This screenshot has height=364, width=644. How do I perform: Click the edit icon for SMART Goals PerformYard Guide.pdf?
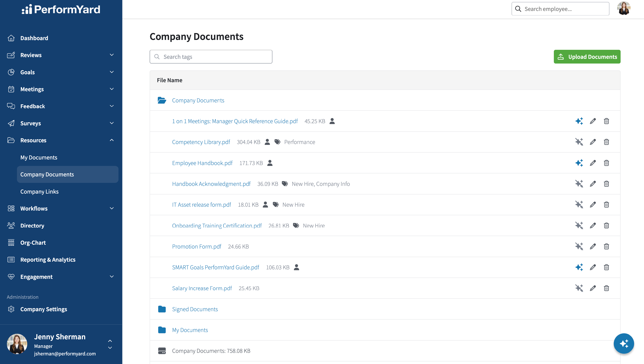pos(593,267)
